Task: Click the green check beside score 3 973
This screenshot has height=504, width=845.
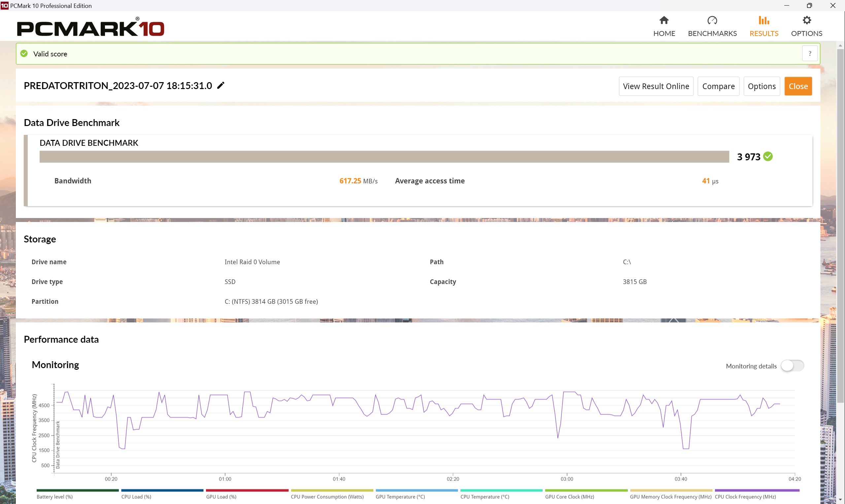Action: [x=767, y=157]
